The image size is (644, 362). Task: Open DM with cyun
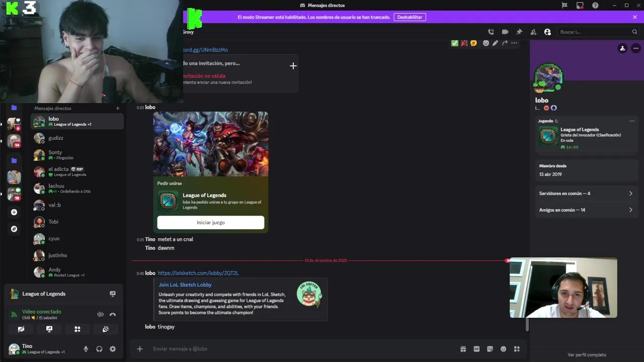[x=77, y=238]
